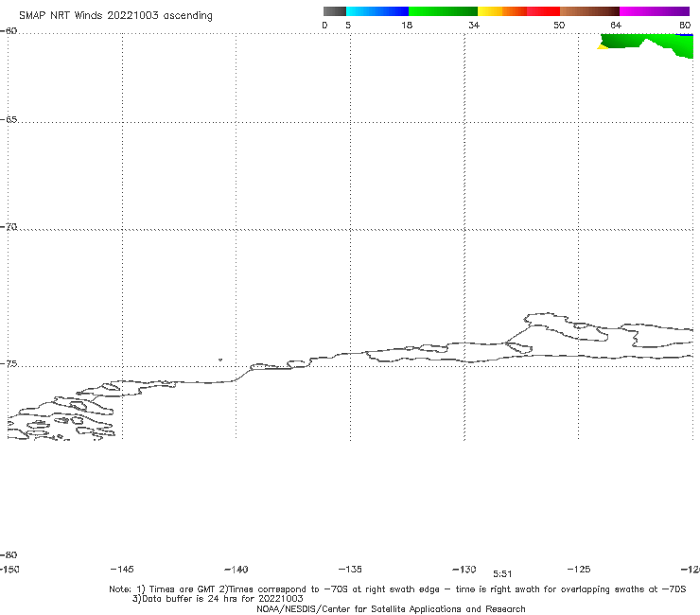Click the cyan-blue segment of the color bar
The image size is (700, 615).
pyautogui.click(x=377, y=11)
